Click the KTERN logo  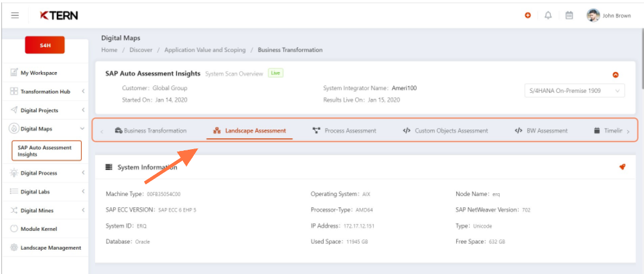click(59, 16)
